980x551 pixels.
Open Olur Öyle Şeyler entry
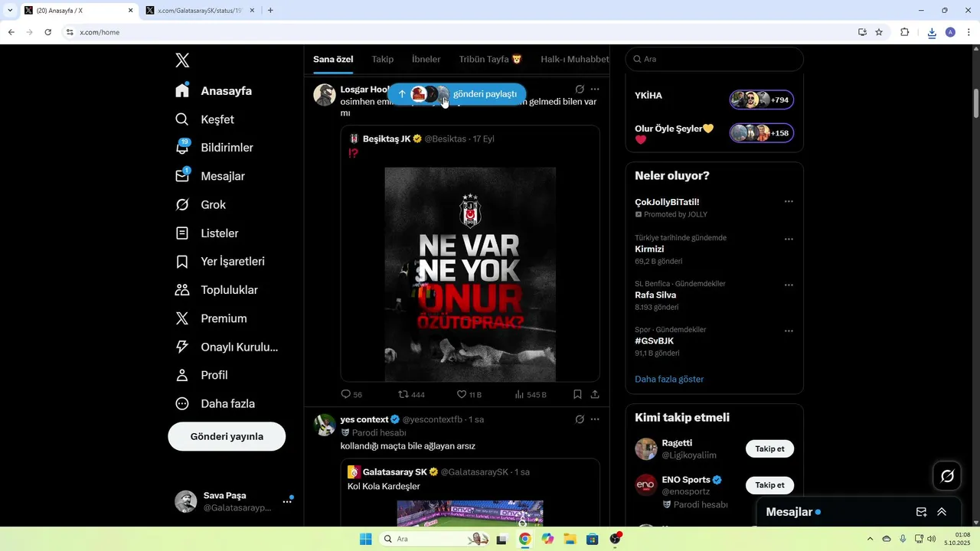tap(714, 133)
